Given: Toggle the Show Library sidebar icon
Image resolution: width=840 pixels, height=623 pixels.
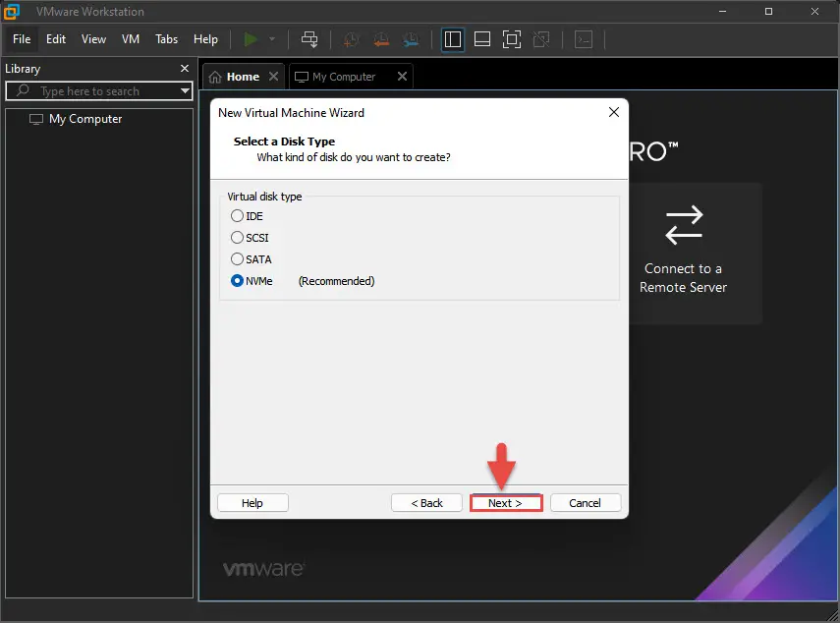Looking at the screenshot, I should (453, 39).
